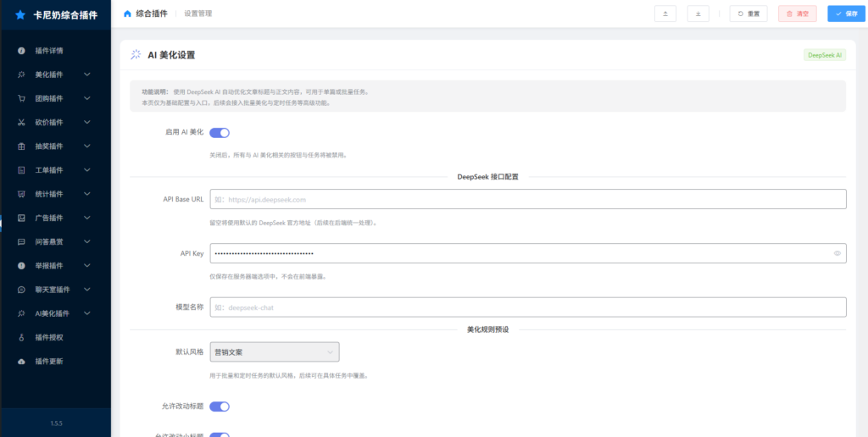Open the 默认风格 dropdown showing 营销文案
This screenshot has width=868, height=437.
[x=274, y=351]
